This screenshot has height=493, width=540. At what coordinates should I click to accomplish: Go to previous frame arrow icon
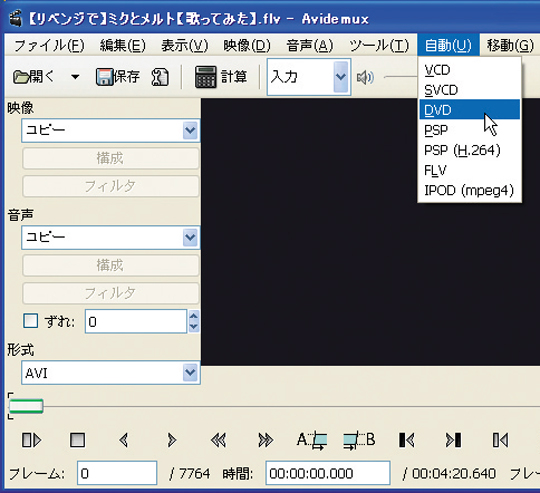coord(124,440)
